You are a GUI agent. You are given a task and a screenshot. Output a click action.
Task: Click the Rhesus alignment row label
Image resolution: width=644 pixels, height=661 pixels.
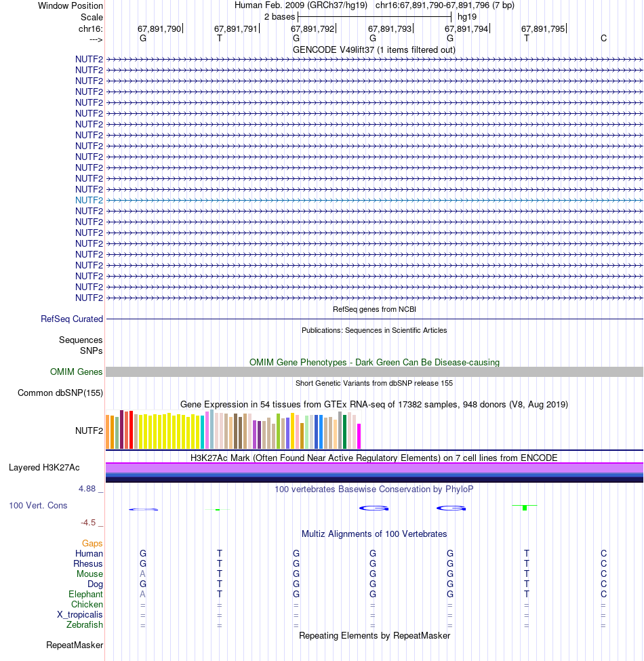88,563
